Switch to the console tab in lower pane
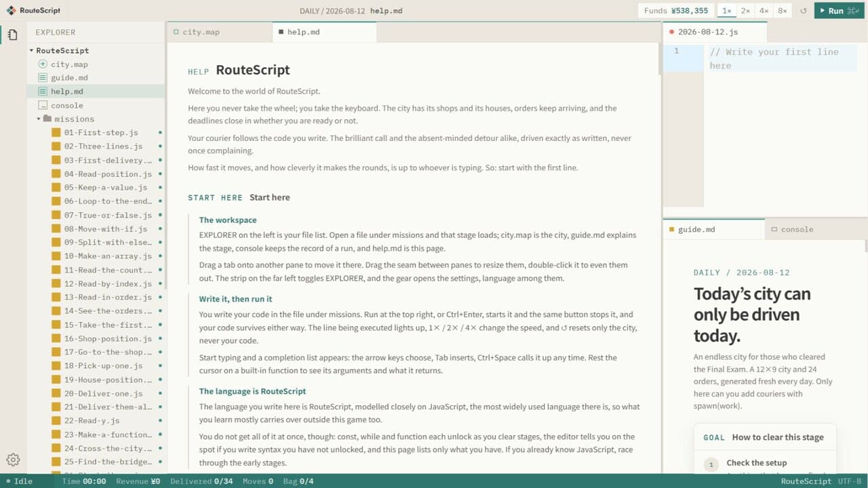Viewport: 868px width, 488px height. click(816, 229)
